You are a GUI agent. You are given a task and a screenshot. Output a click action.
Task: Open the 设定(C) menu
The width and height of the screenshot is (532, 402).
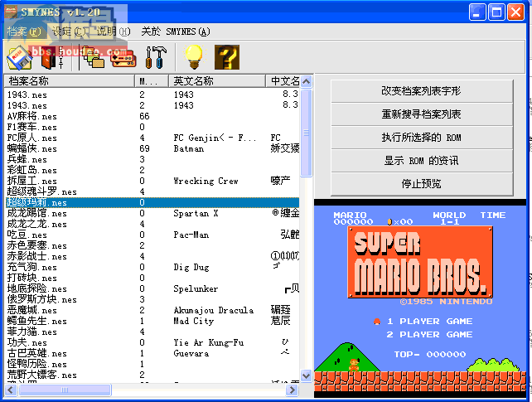point(70,31)
